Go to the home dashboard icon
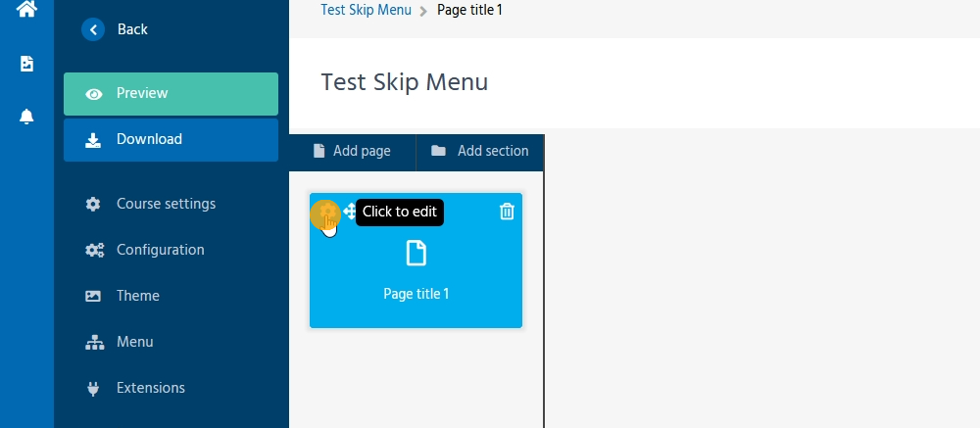This screenshot has height=428, width=980. [x=26, y=9]
